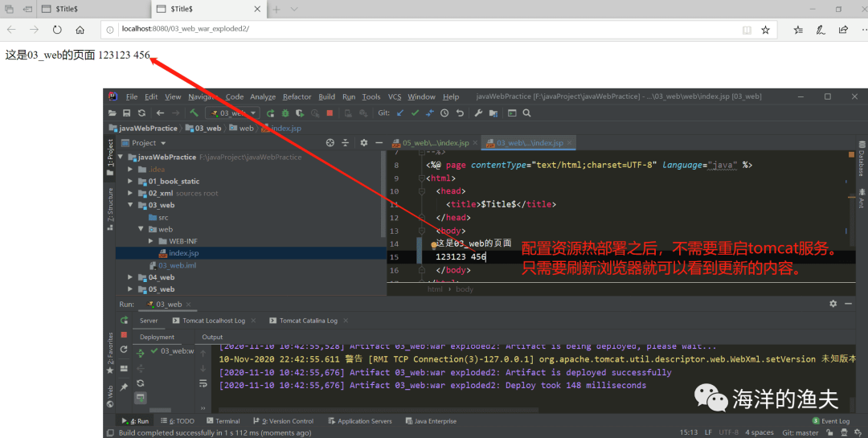This screenshot has height=438, width=868.
Task: Open Settings via the wrench icon
Action: coord(479,113)
